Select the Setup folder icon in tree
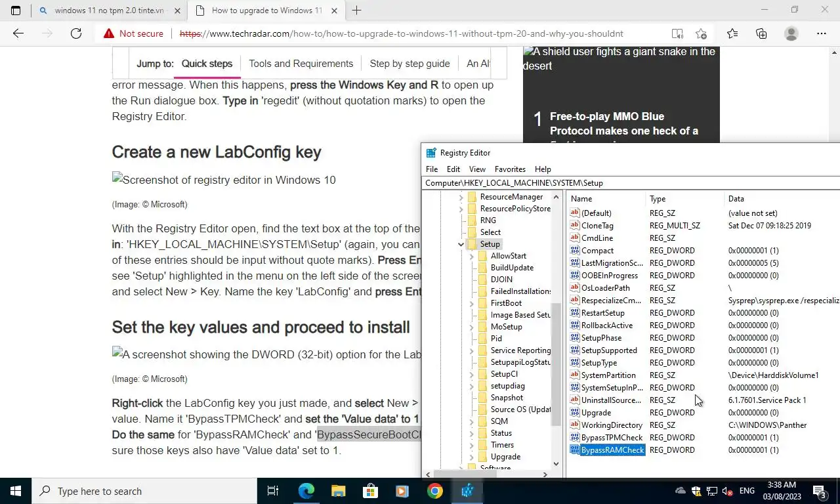The image size is (840, 504). [472, 244]
